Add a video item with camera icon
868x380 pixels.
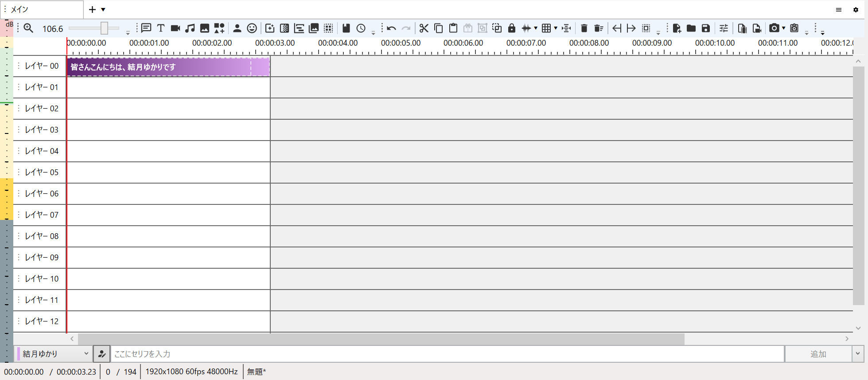tap(175, 28)
